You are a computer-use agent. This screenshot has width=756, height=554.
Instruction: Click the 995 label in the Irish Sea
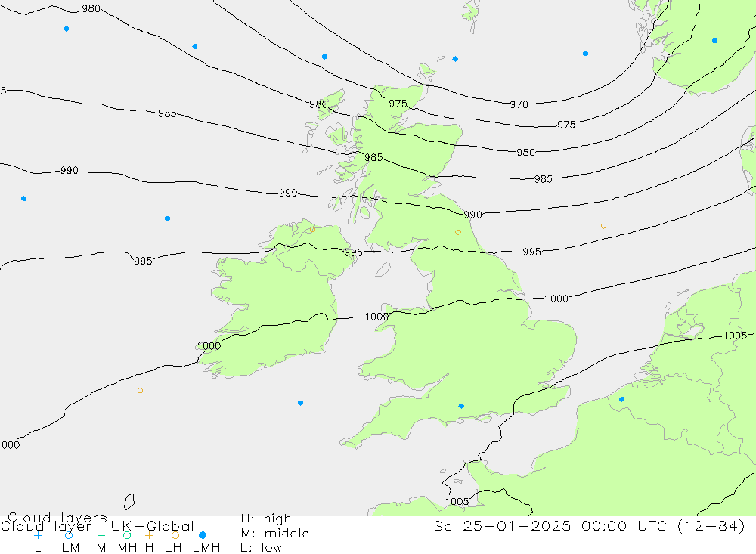coord(353,252)
